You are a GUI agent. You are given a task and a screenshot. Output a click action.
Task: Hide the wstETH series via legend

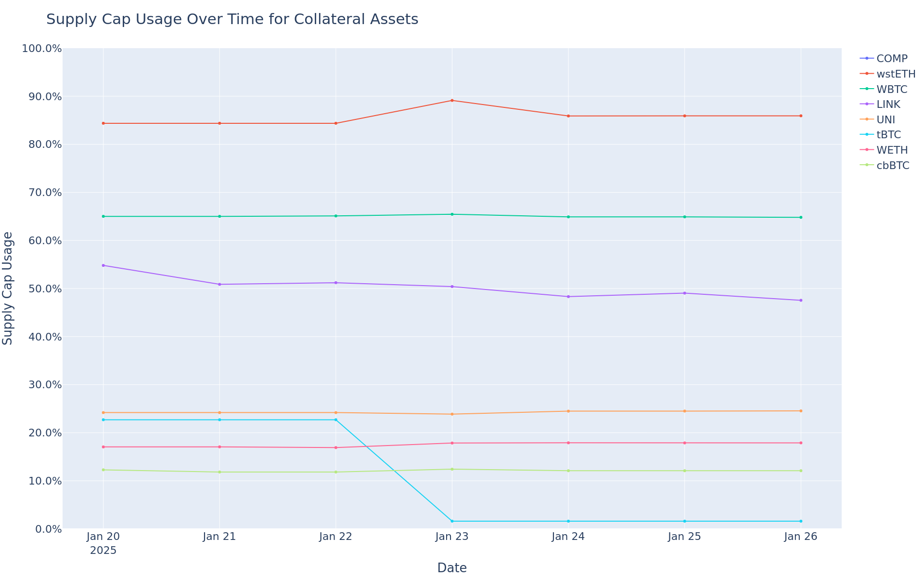(895, 74)
